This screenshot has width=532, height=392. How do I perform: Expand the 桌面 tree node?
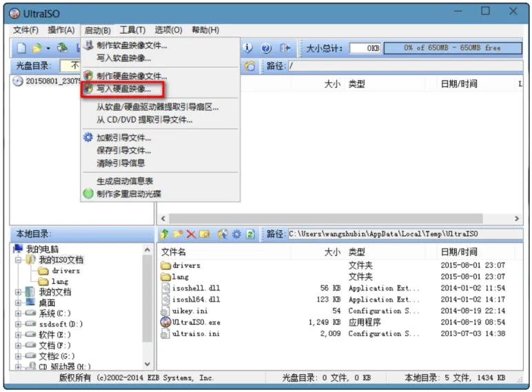pyautogui.click(x=19, y=302)
